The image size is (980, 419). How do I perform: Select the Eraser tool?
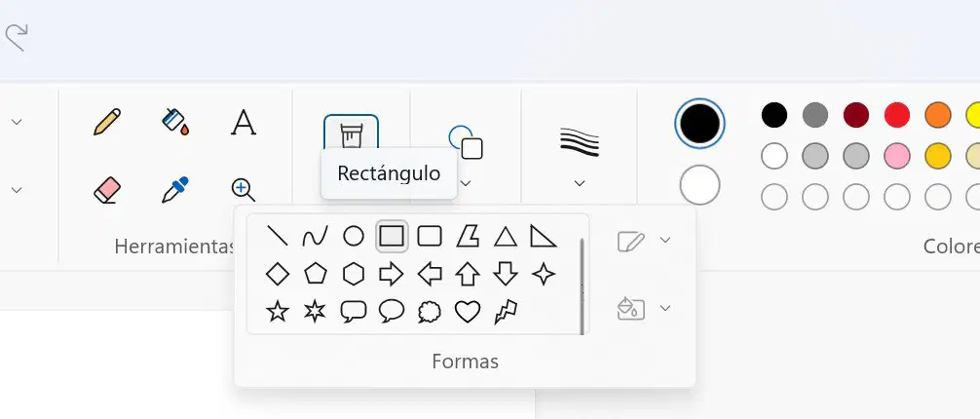107,189
